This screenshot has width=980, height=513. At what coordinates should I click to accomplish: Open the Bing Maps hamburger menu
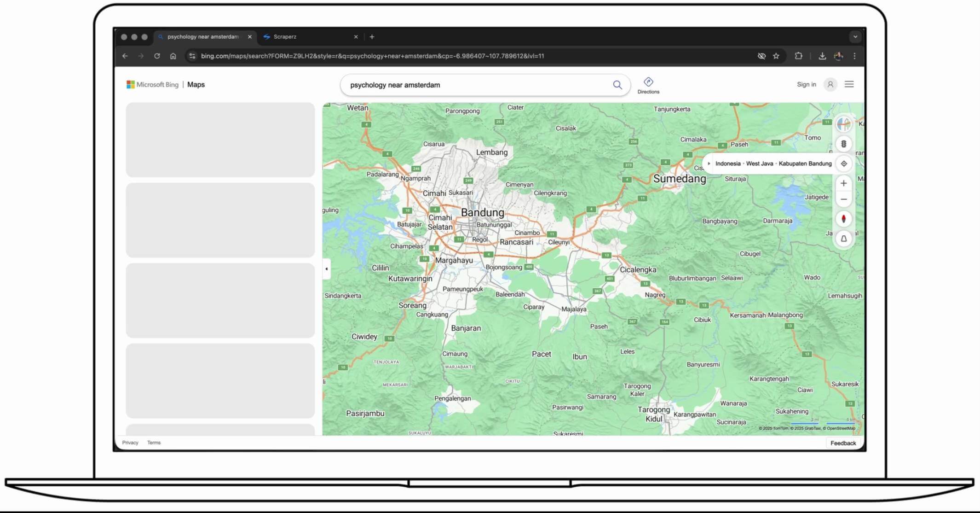[849, 84]
